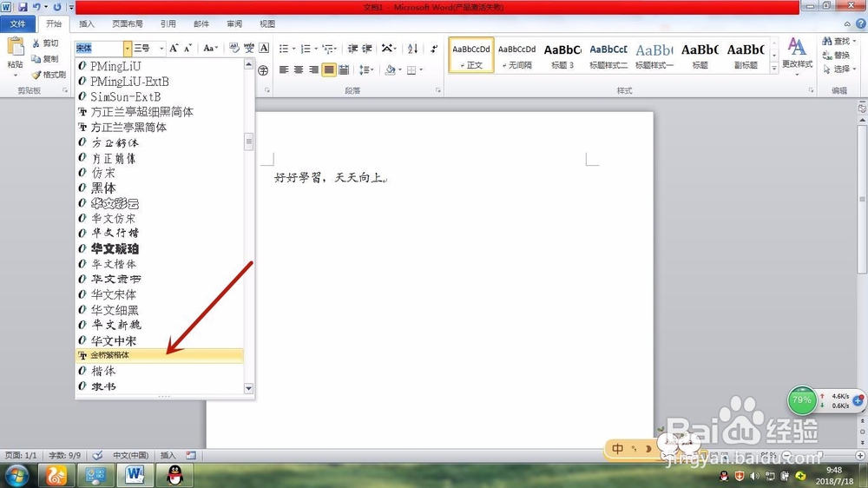The height and width of the screenshot is (488, 868).
Task: Click the Redo icon in the quick access toolbar
Action: 57,7
